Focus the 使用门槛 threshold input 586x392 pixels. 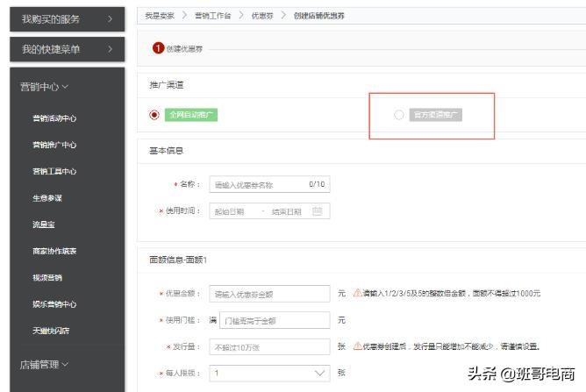275,320
